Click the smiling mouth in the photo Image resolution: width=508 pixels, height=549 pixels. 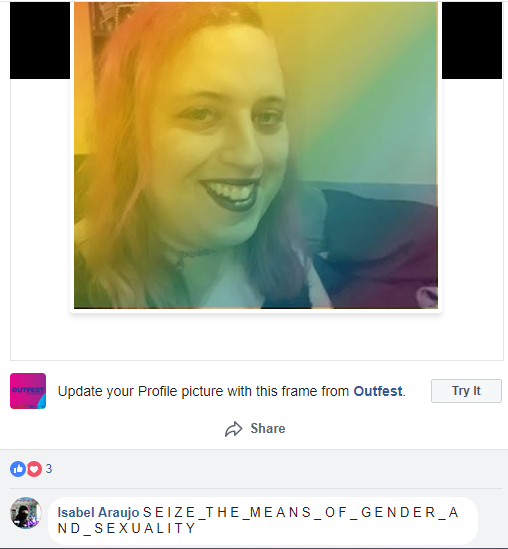point(231,194)
